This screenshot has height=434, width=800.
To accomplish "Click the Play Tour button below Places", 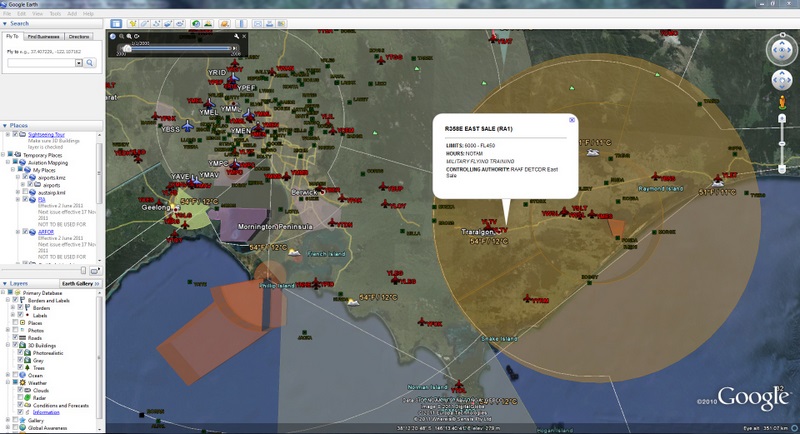I will click(x=94, y=271).
